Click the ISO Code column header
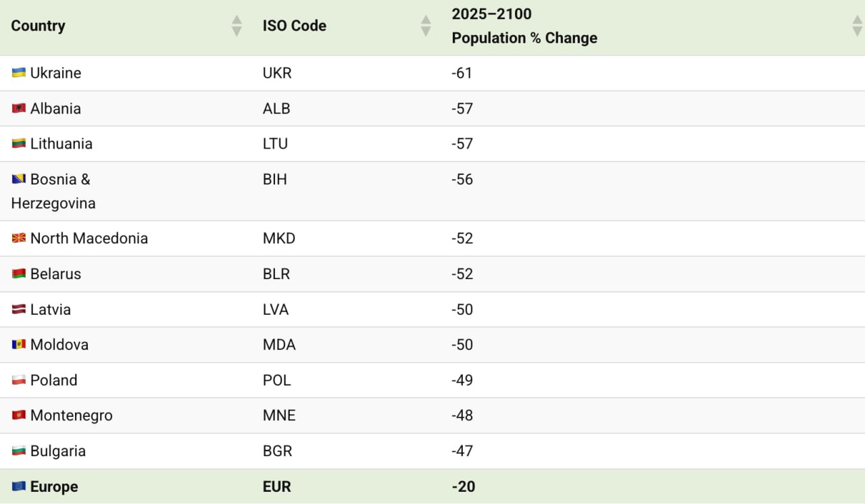The height and width of the screenshot is (504, 865). tap(294, 26)
